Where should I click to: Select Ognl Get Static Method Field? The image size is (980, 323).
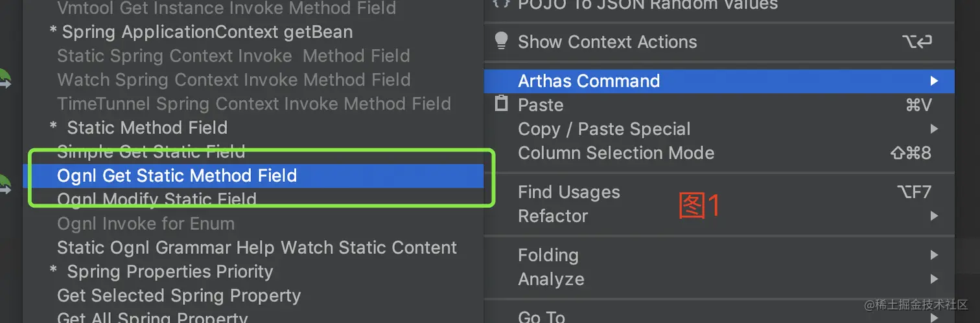click(x=177, y=175)
